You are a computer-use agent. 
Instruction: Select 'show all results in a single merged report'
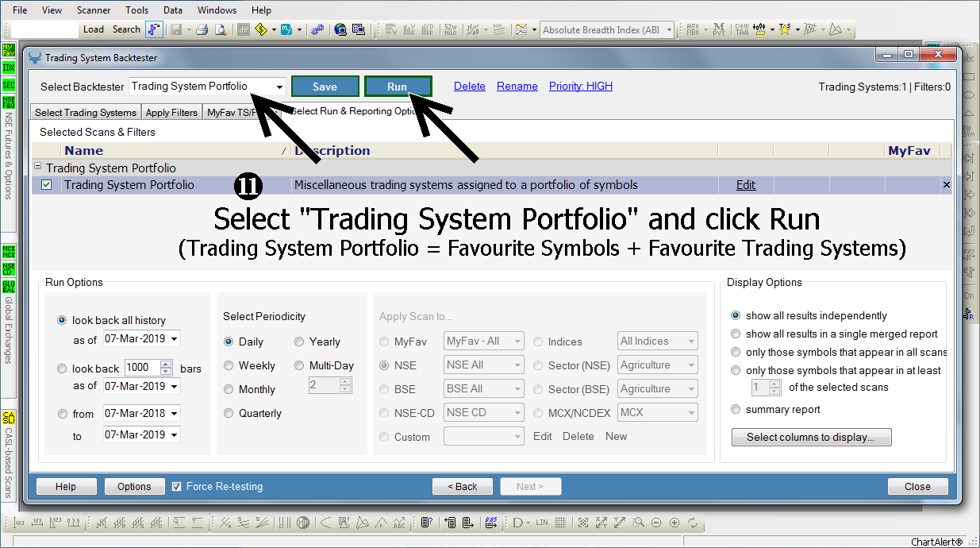(x=736, y=334)
